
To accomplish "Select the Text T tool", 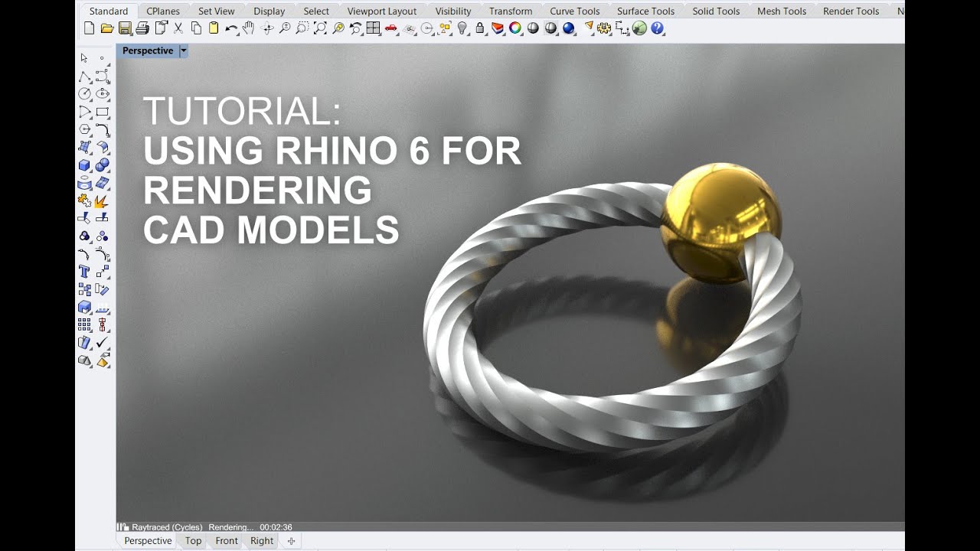I will tap(84, 272).
